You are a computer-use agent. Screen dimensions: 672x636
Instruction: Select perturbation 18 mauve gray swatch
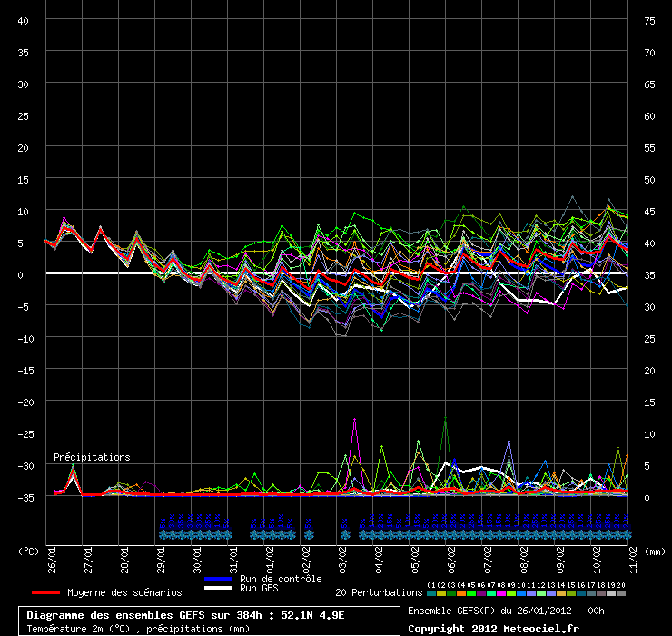[x=601, y=593]
